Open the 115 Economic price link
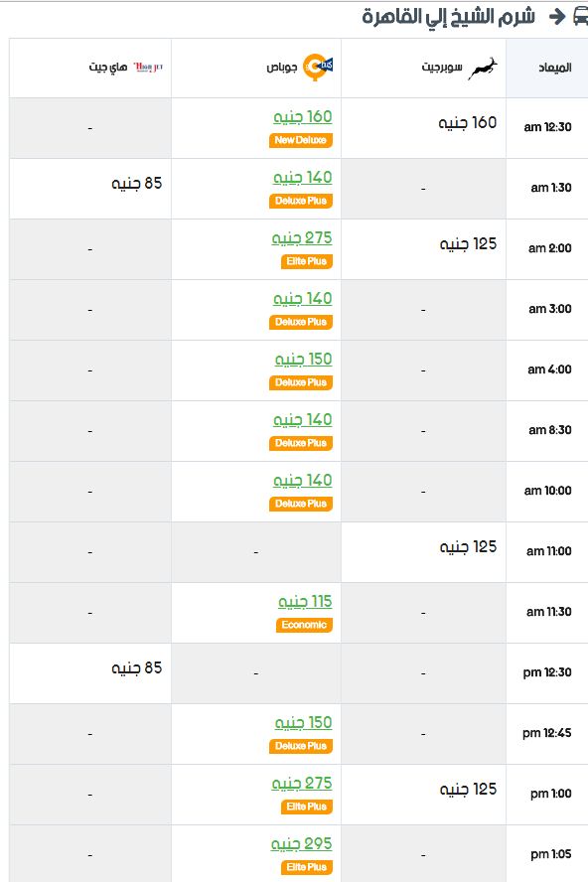This screenshot has width=588, height=882. click(x=305, y=601)
